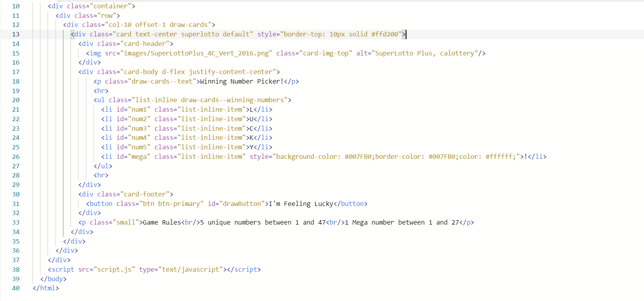Click the "btn btn-primary" class string
This screenshot has width=644, height=301.
(171, 204)
